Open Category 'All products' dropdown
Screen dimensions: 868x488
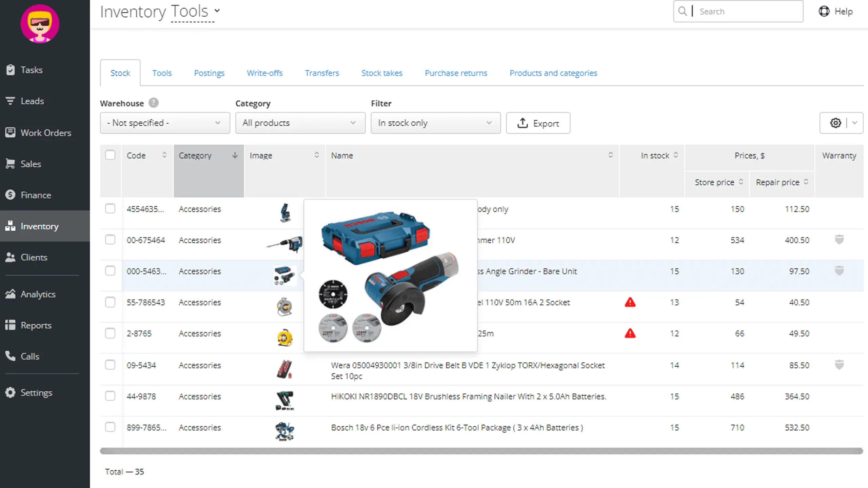[x=300, y=123]
